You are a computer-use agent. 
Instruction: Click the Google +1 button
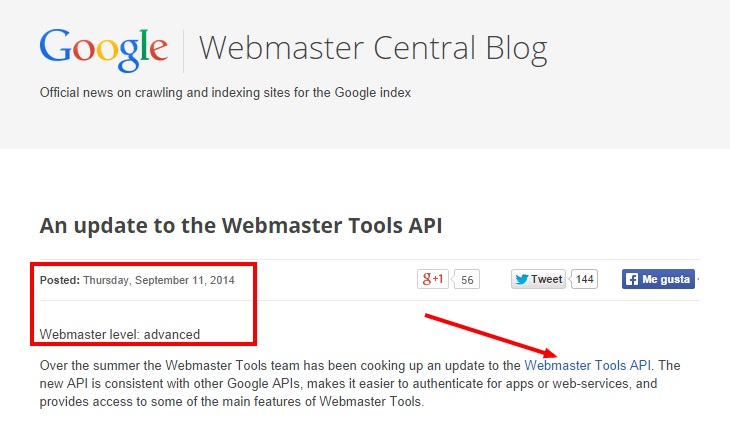point(433,279)
